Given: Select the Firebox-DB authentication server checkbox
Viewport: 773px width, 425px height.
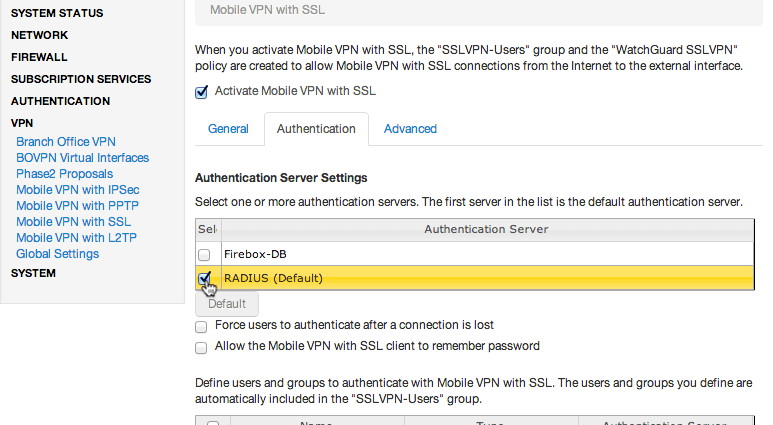Looking at the screenshot, I should pyautogui.click(x=204, y=255).
